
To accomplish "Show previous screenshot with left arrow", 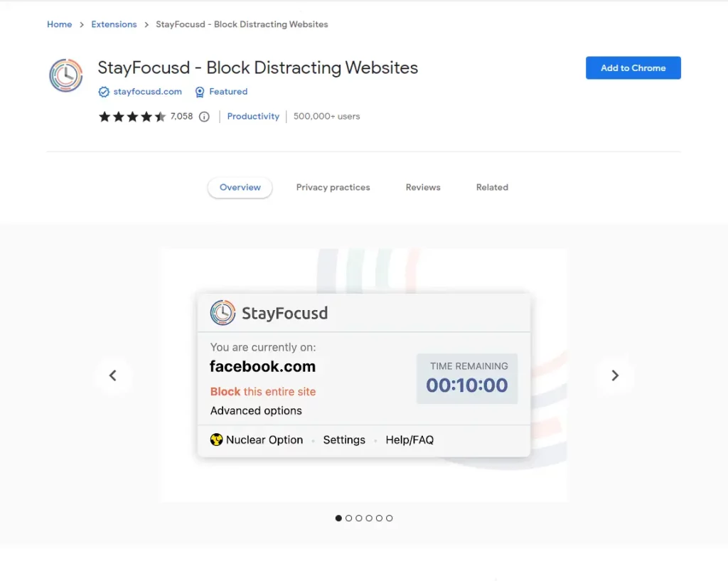I will [x=113, y=375].
